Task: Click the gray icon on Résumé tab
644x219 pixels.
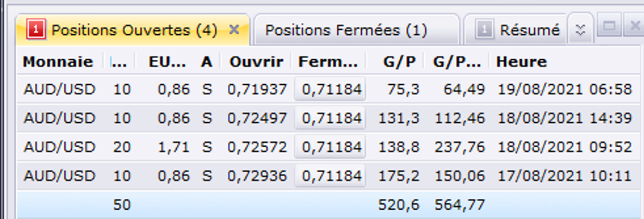Action: [484, 30]
